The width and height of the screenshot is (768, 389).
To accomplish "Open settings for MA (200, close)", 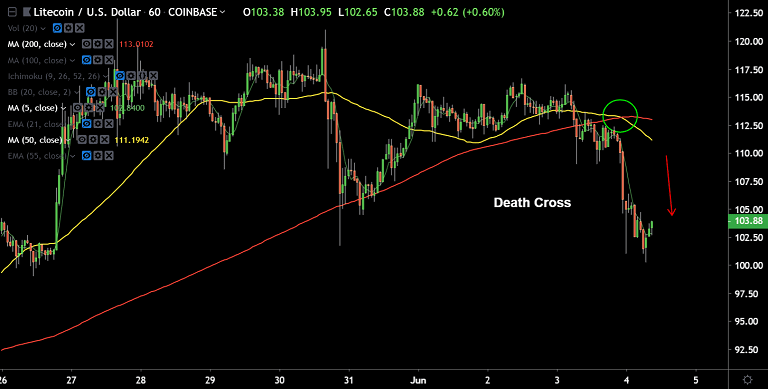I will 97,44.
